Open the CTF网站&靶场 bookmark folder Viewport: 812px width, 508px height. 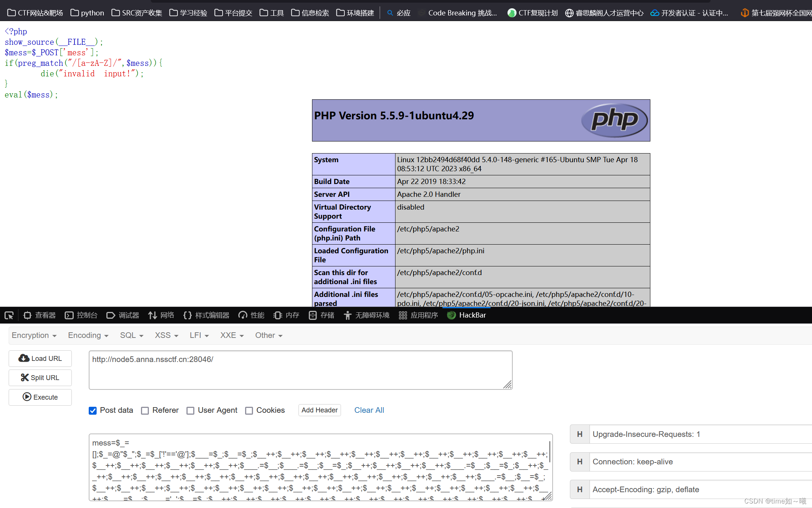pos(35,13)
